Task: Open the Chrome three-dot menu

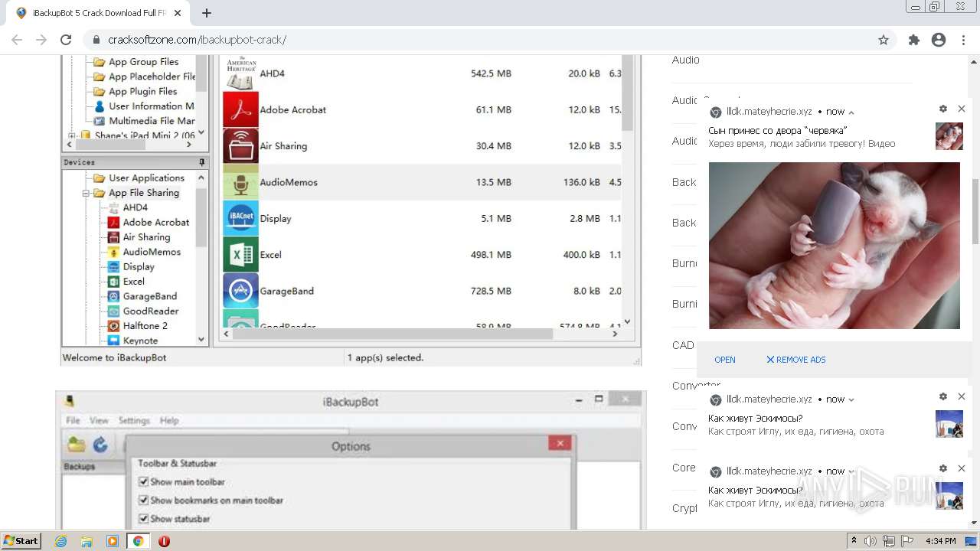Action: [963, 40]
